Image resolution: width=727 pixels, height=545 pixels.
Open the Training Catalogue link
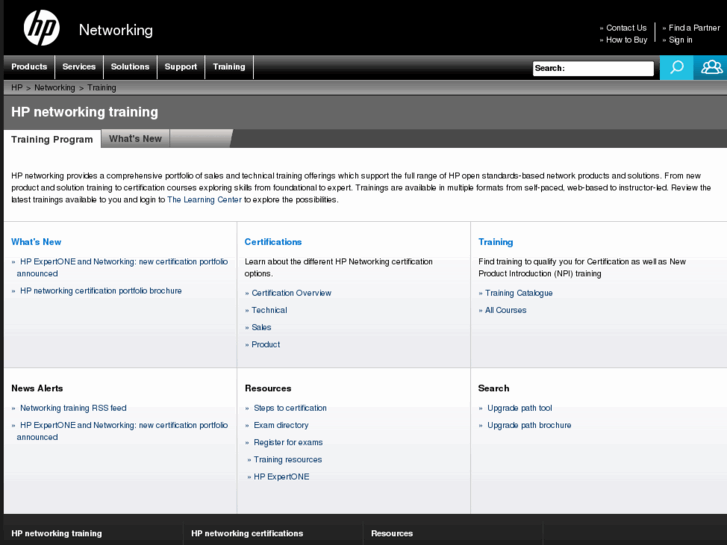[519, 293]
